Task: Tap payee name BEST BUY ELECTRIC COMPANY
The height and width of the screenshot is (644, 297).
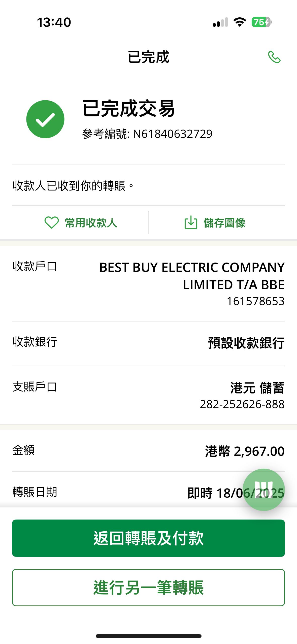Action: [x=192, y=268]
